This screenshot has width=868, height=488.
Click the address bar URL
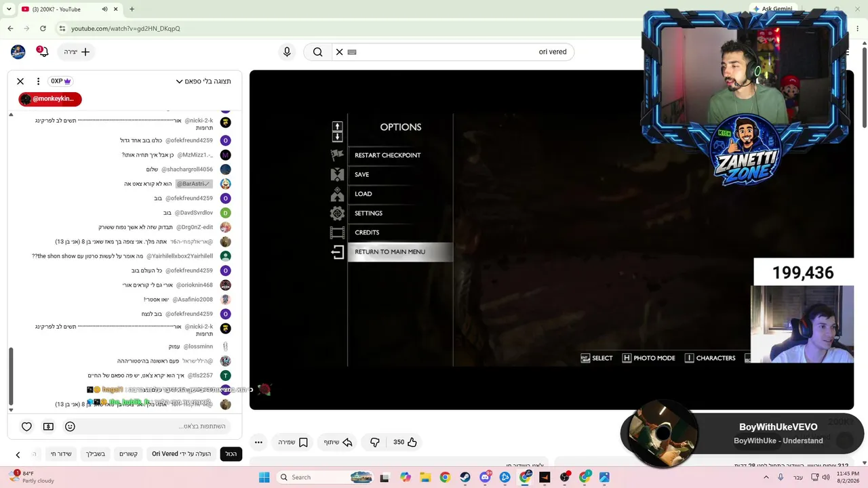tap(125, 28)
